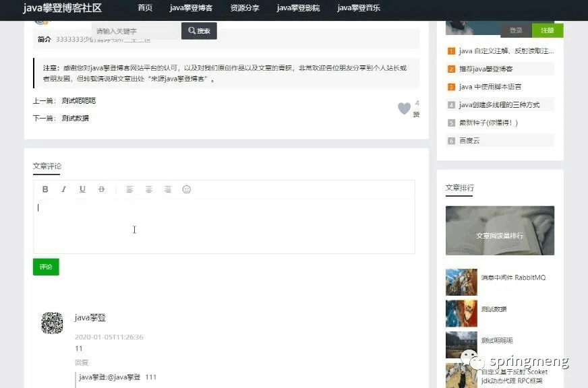The height and width of the screenshot is (388, 588).
Task: Open 'java 中使用脚本语言' article
Action: [x=490, y=87]
